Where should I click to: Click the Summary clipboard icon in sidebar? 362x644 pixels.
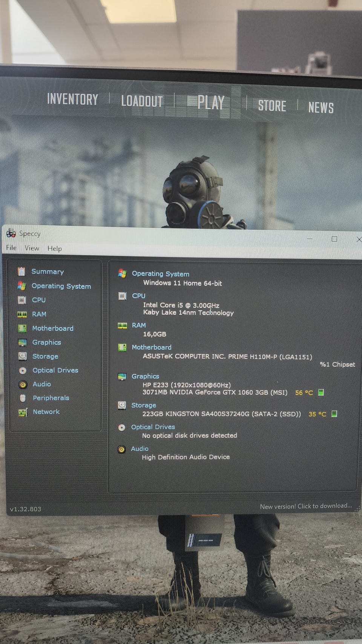tap(21, 271)
